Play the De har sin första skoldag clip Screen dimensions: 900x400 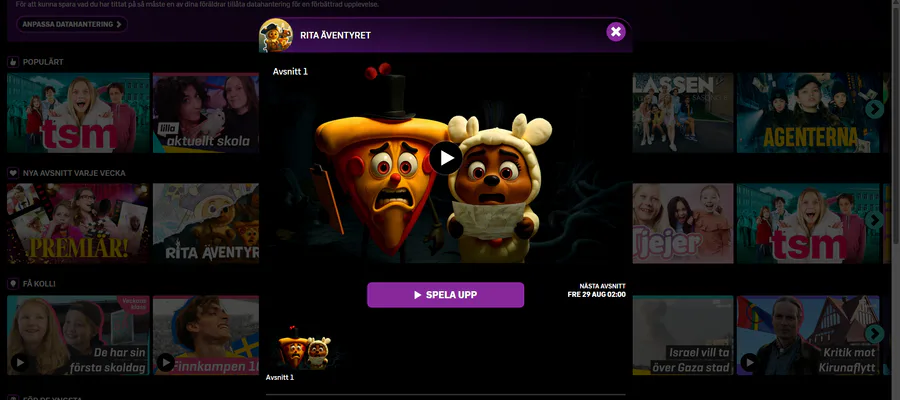pos(21,362)
